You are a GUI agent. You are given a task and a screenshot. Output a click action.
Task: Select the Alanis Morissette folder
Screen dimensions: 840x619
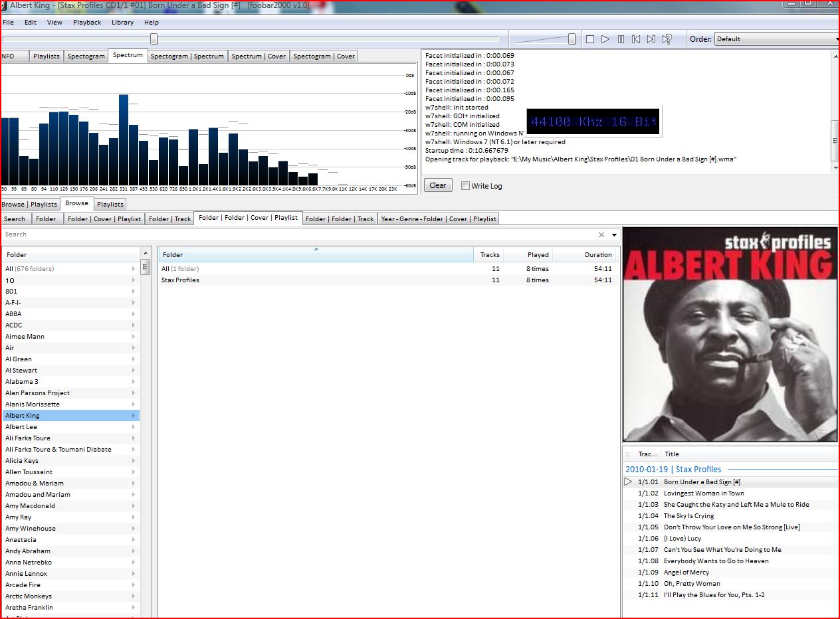pyautogui.click(x=70, y=404)
